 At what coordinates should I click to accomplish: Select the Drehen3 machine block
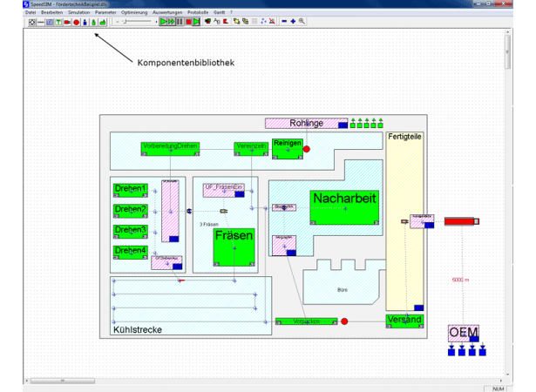131,232
